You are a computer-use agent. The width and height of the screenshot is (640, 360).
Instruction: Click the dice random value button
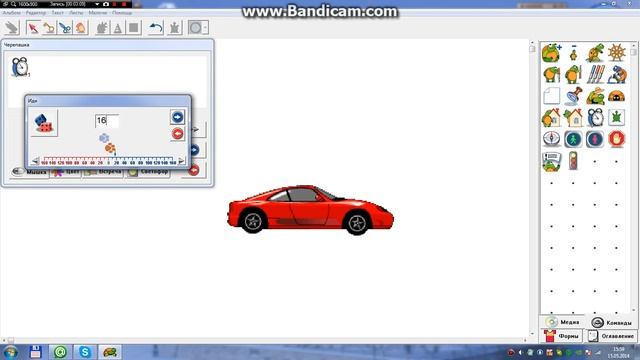(x=44, y=123)
